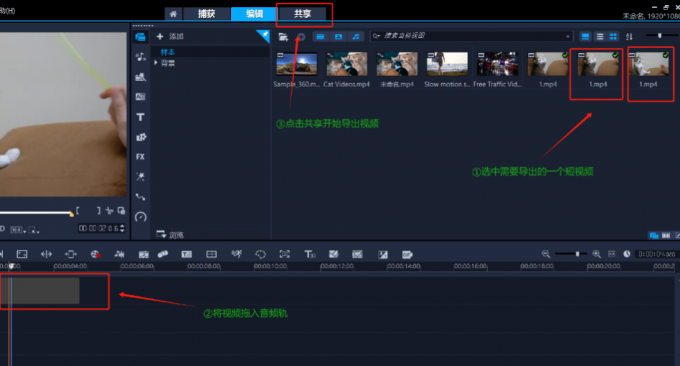The width and height of the screenshot is (680, 366).
Task: Click the library search input field
Action: click(x=471, y=36)
